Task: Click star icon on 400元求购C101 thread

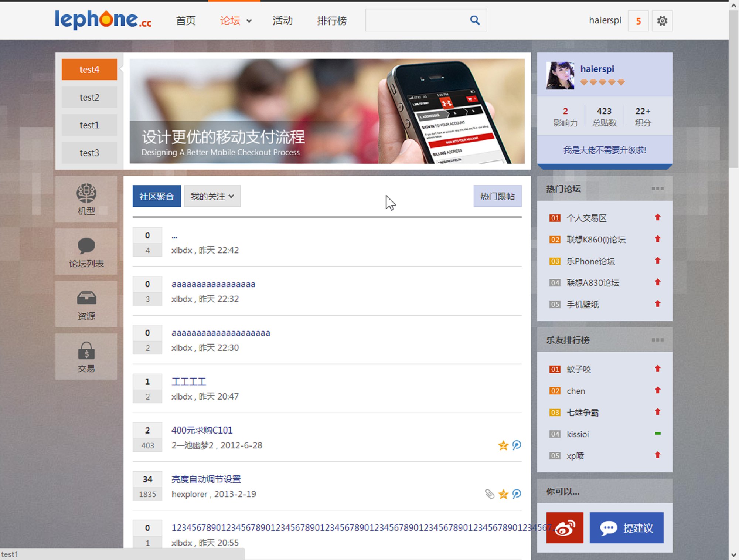Action: pyautogui.click(x=503, y=445)
